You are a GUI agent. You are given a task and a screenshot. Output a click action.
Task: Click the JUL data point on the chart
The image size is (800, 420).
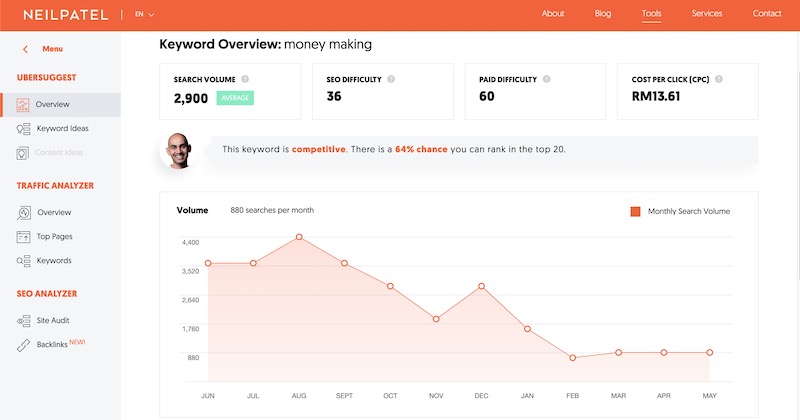point(253,263)
